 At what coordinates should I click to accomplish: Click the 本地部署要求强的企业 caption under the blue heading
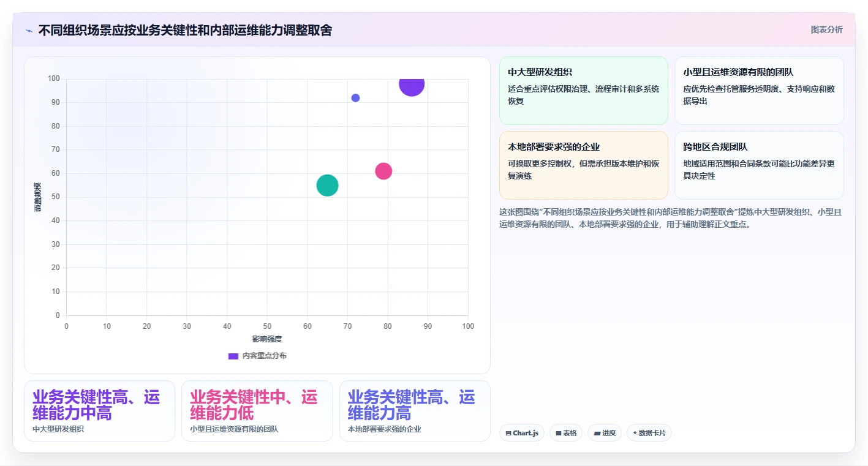pos(384,429)
